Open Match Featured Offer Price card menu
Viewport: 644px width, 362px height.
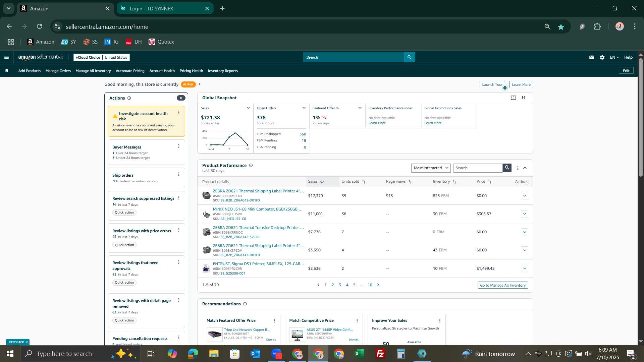[x=274, y=321]
